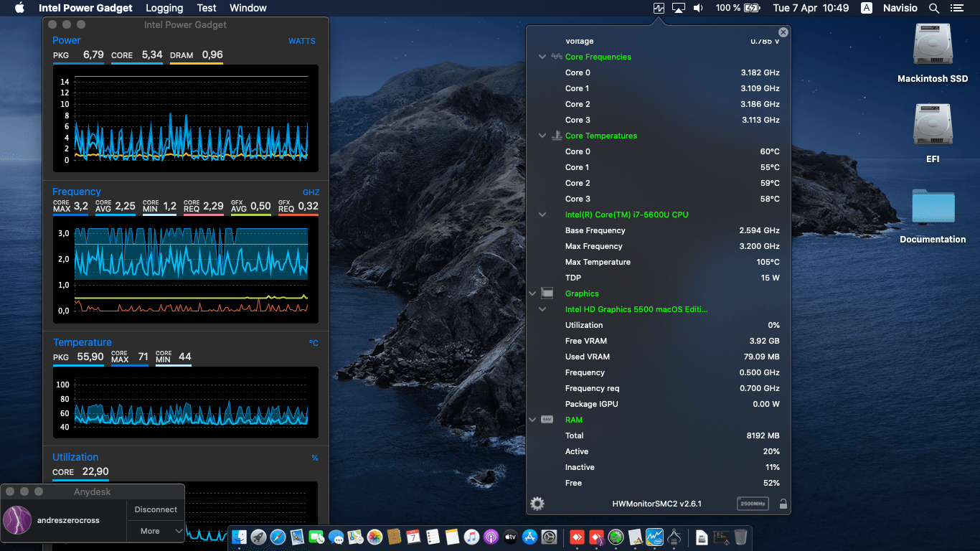Toggle the padlock in HWMonitor panel

pyautogui.click(x=783, y=504)
